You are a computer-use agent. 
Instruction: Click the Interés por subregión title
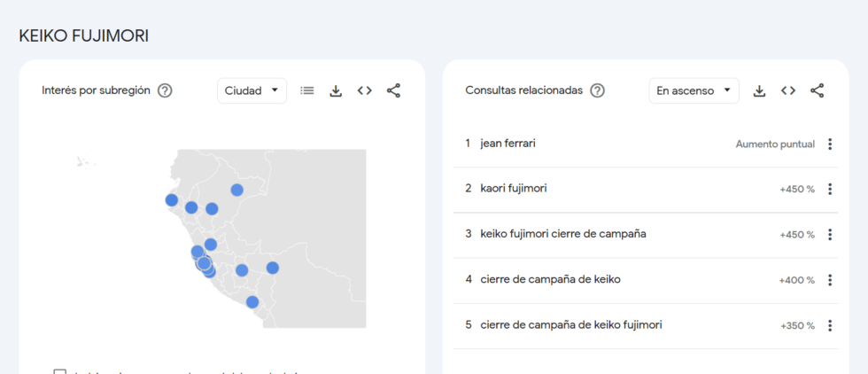coord(96,90)
